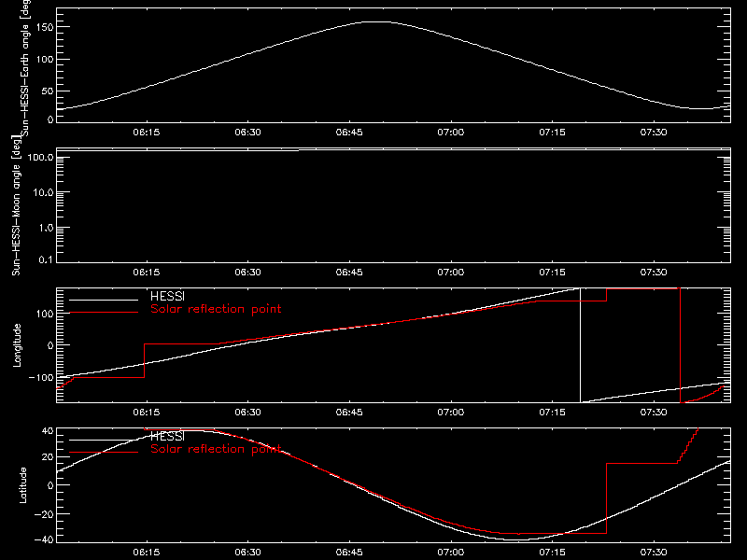Click the 10.0 tick on Moon angle plot
This screenshot has width=747, height=560.
point(43,192)
